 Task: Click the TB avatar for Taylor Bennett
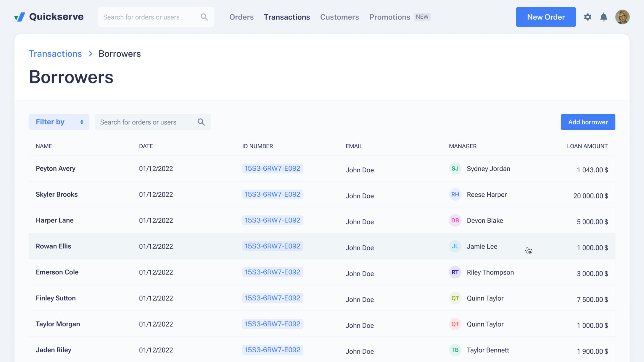pos(455,350)
